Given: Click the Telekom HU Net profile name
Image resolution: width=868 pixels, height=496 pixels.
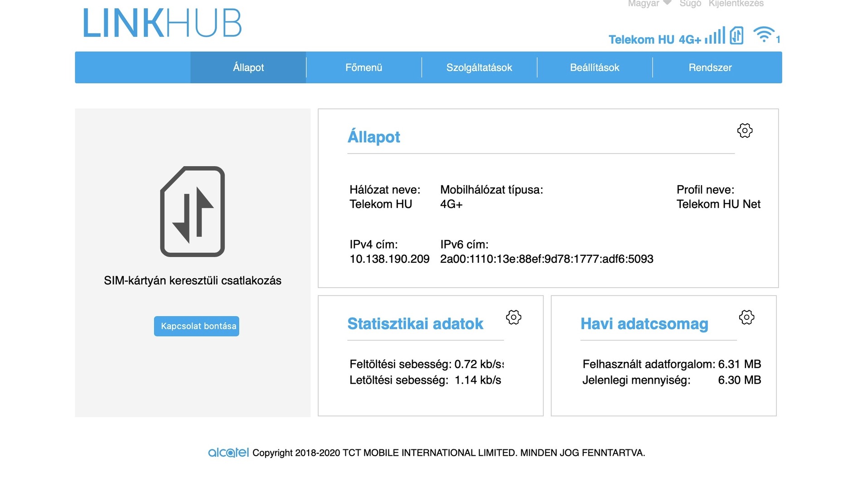Looking at the screenshot, I should (718, 204).
